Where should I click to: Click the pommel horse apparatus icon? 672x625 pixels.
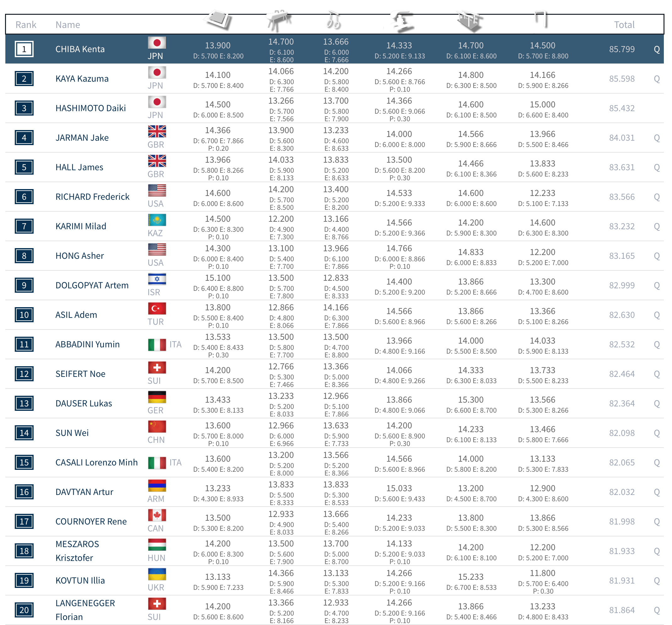coord(279,20)
